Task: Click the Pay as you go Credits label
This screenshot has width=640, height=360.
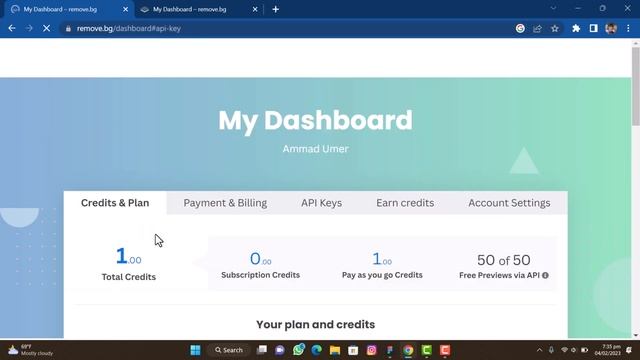Action: 382,275
